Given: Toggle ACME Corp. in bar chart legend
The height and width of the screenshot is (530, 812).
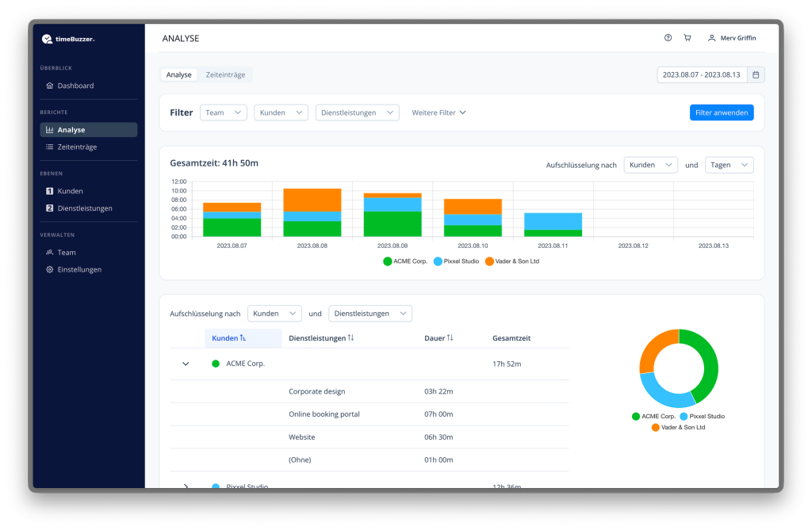Looking at the screenshot, I should point(405,261).
